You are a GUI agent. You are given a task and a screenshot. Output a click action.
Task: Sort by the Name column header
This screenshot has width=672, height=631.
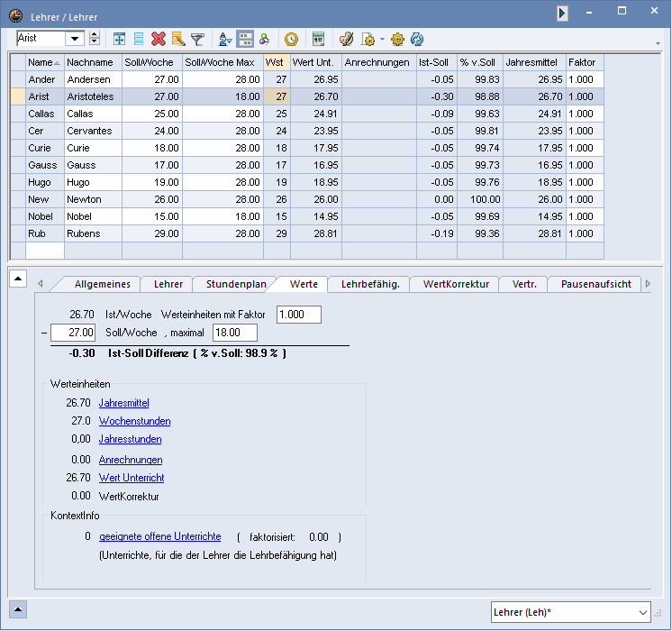(44, 62)
